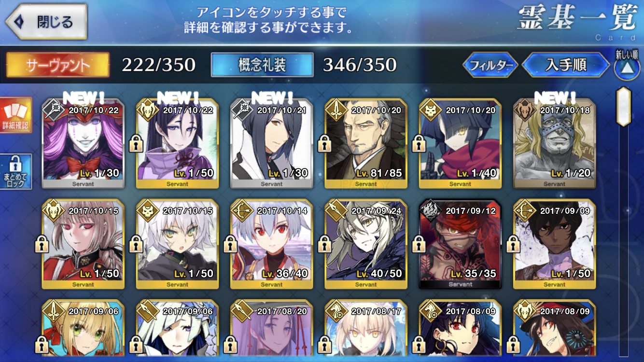The width and height of the screenshot is (644, 362).
Task: Select the NEW servant dated 2017/10/18
Action: point(554,143)
